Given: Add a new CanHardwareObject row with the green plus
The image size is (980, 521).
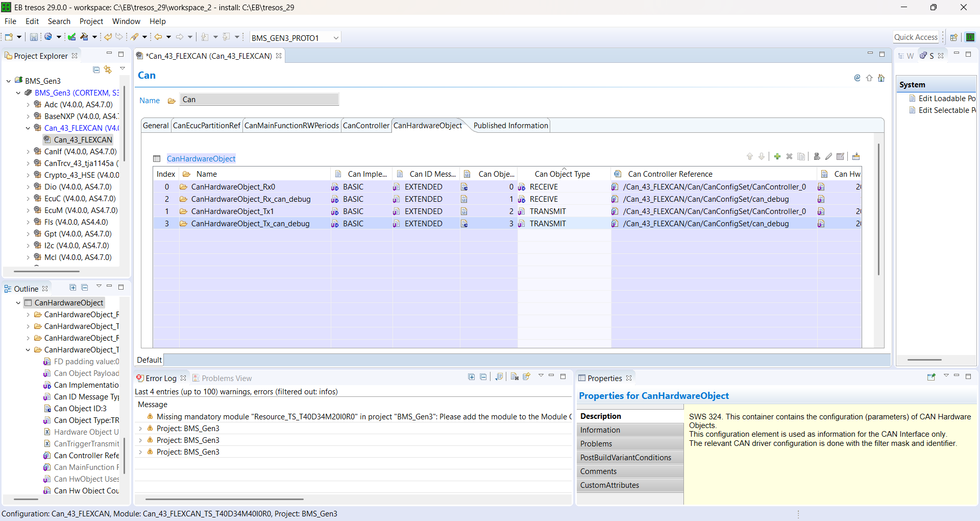Looking at the screenshot, I should point(777,156).
